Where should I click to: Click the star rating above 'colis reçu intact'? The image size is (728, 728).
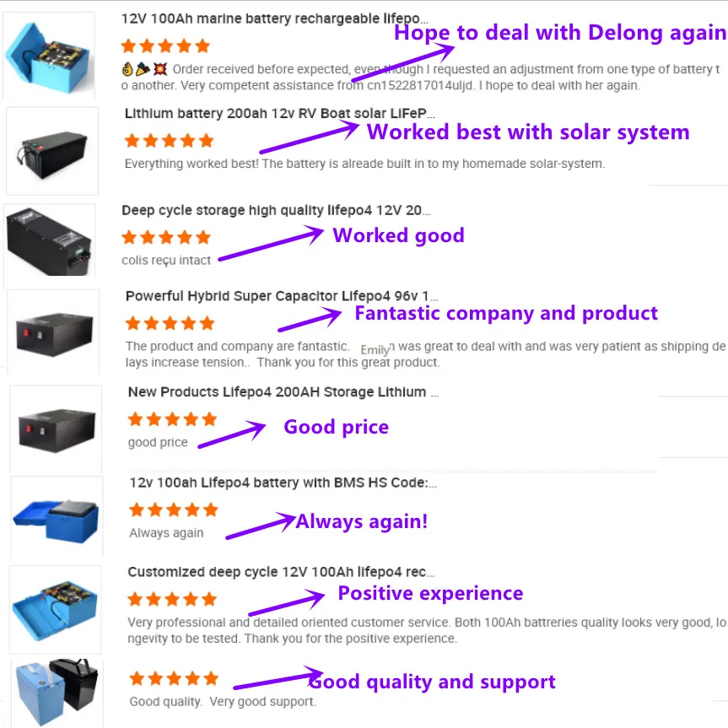(x=165, y=237)
